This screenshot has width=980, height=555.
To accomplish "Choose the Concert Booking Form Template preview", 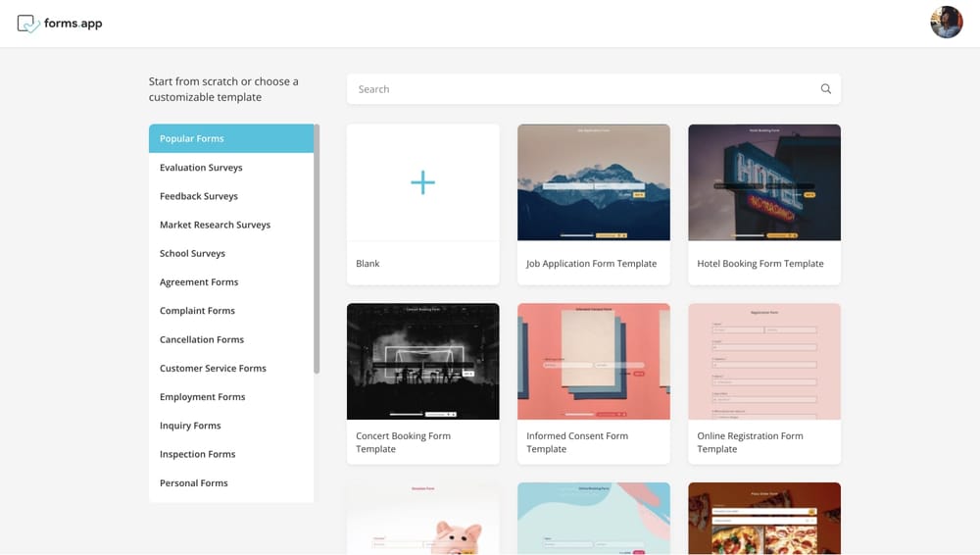I will [422, 361].
